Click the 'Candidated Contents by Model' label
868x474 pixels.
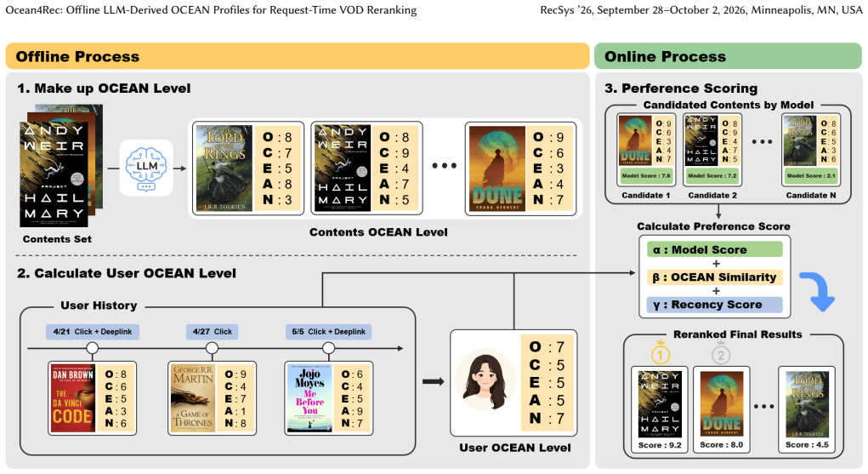(729, 105)
